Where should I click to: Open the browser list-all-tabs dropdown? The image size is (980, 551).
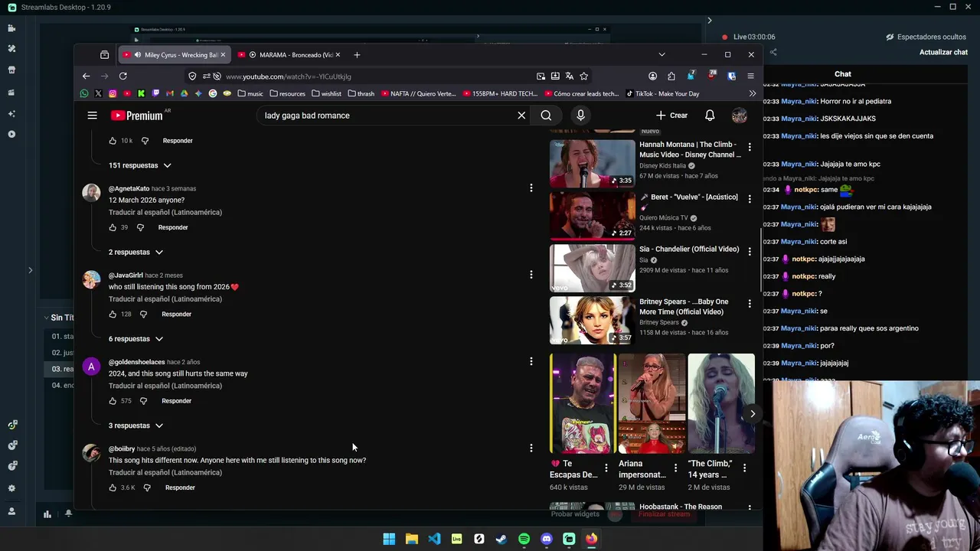coord(661,54)
